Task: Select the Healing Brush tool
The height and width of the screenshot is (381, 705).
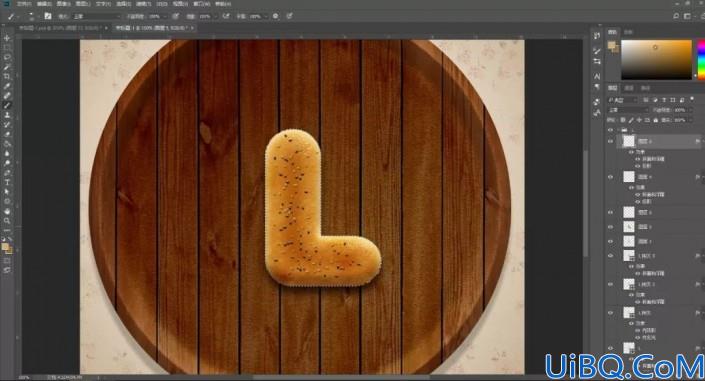Action: point(7,95)
